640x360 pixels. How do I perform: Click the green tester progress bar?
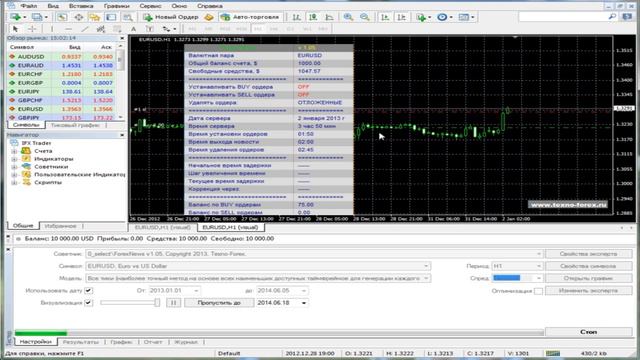(x=41, y=333)
